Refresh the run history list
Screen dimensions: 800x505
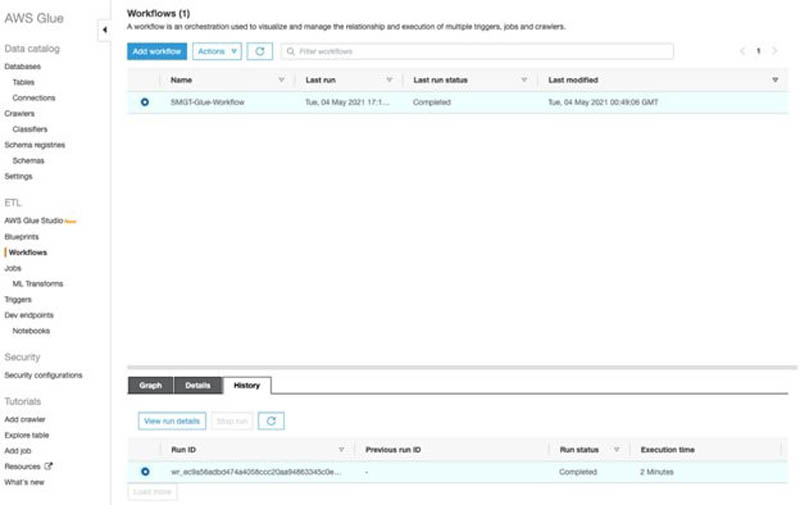271,421
